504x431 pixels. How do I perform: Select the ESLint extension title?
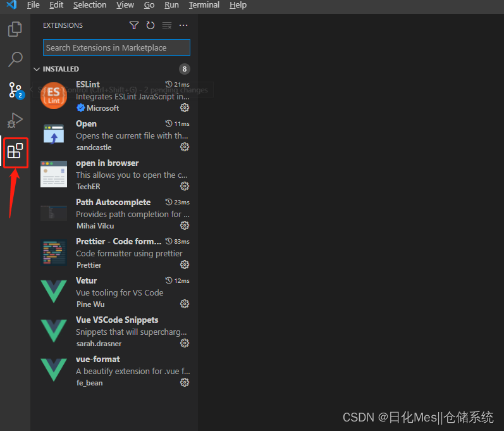88,85
